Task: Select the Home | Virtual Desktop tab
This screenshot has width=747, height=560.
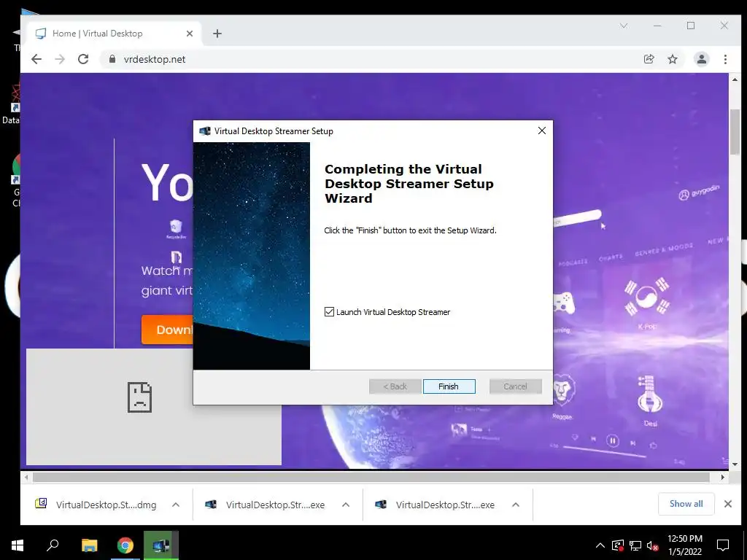Action: (115, 34)
